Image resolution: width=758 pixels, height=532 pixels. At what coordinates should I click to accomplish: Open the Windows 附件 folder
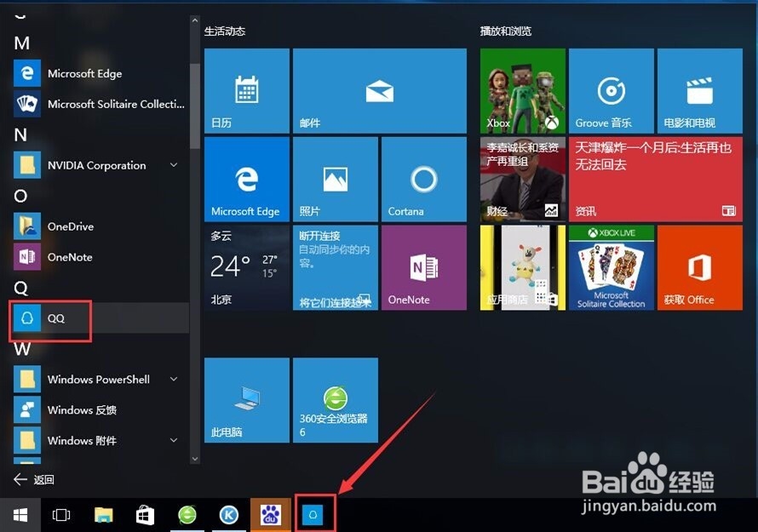click(x=99, y=440)
